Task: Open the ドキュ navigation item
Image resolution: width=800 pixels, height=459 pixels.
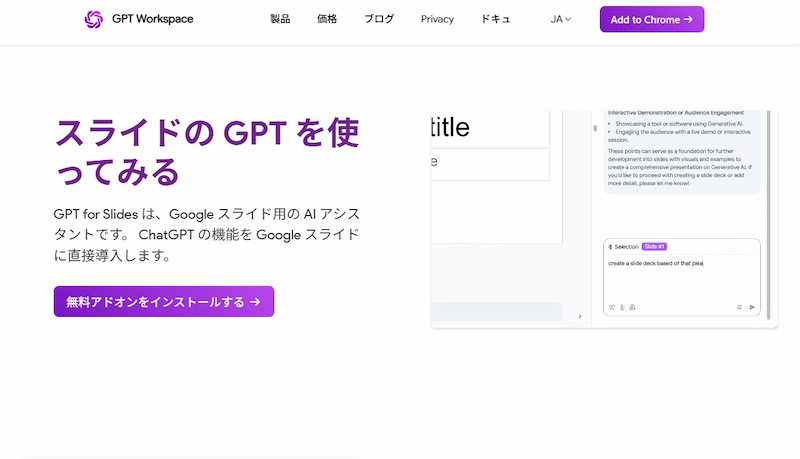Action: [x=495, y=19]
